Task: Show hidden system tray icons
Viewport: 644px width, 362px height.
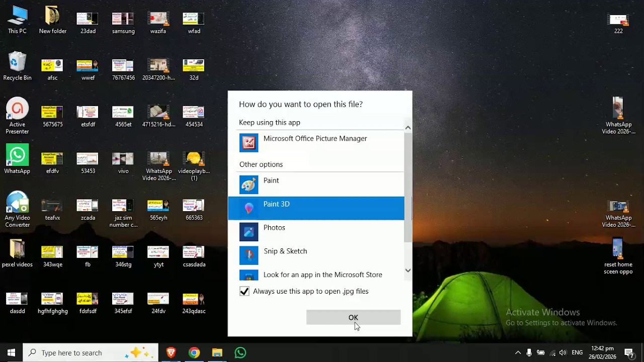Action: point(518,352)
